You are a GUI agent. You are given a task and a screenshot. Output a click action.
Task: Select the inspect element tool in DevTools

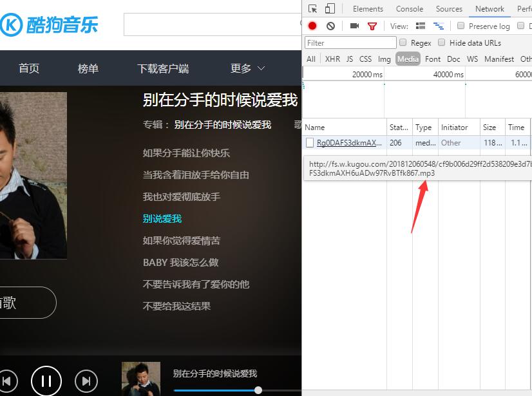click(314, 8)
